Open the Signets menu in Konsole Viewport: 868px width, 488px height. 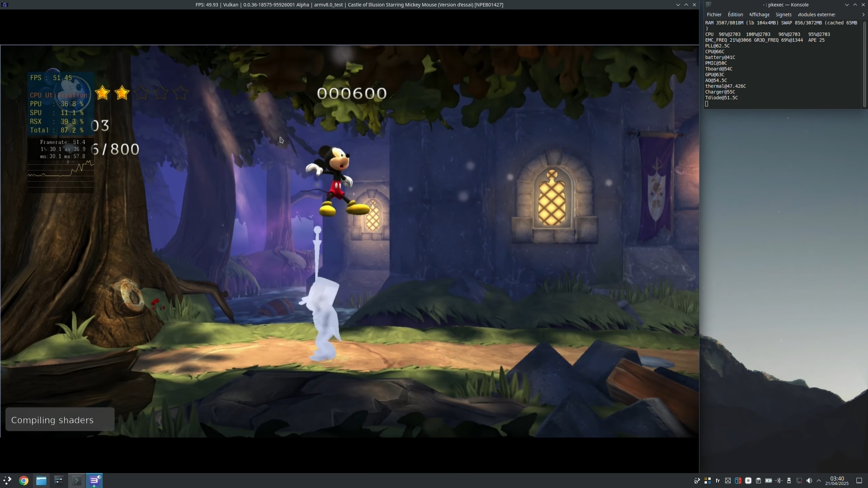point(783,14)
